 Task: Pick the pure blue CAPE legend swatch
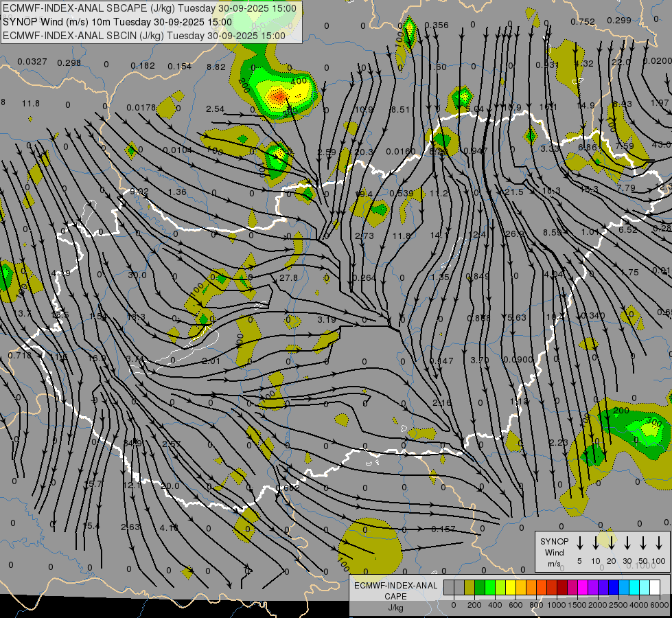pyautogui.click(x=614, y=588)
